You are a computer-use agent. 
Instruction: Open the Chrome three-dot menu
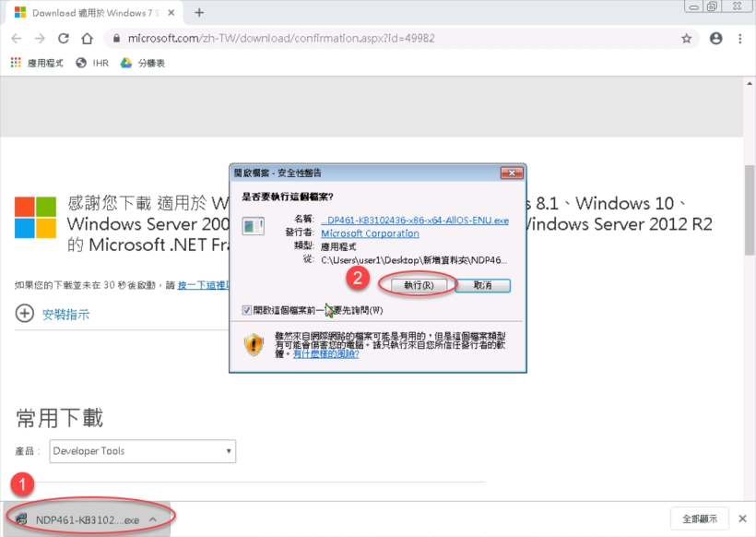point(740,39)
